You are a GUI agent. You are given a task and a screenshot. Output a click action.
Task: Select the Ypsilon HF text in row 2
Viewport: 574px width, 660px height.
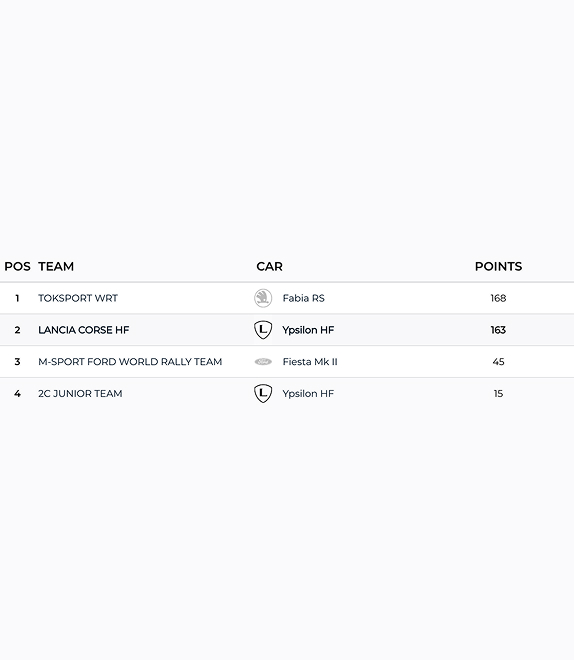point(308,330)
